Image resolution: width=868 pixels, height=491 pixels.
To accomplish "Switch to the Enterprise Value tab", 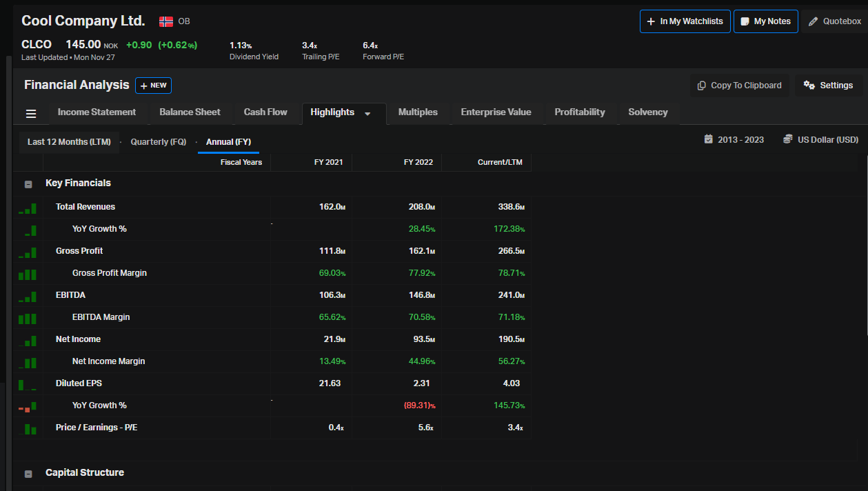I will pyautogui.click(x=496, y=112).
